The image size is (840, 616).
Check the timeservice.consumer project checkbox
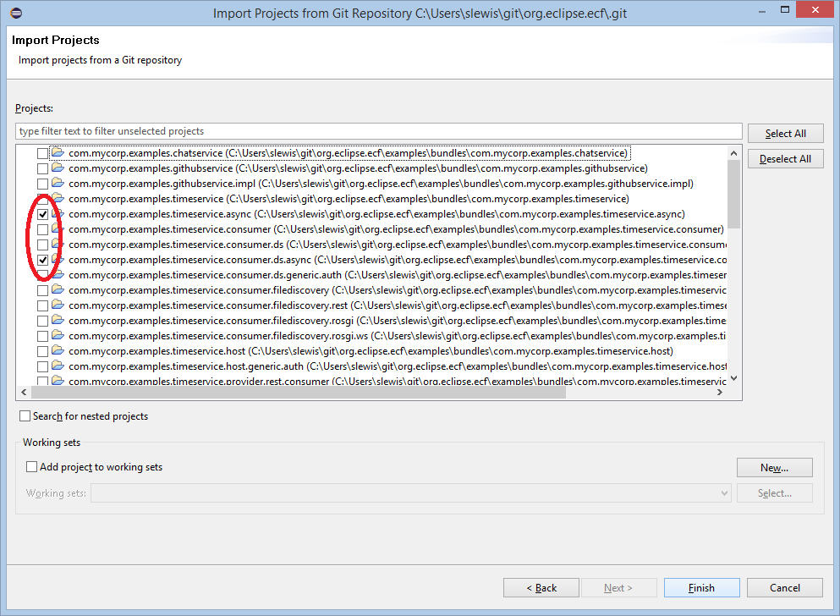[x=42, y=230]
